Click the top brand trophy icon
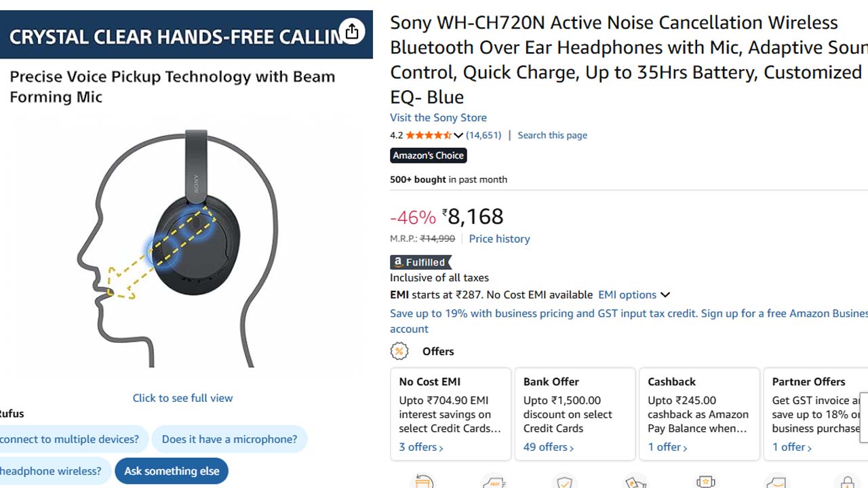Image resolution: width=868 pixels, height=488 pixels. coord(706,482)
